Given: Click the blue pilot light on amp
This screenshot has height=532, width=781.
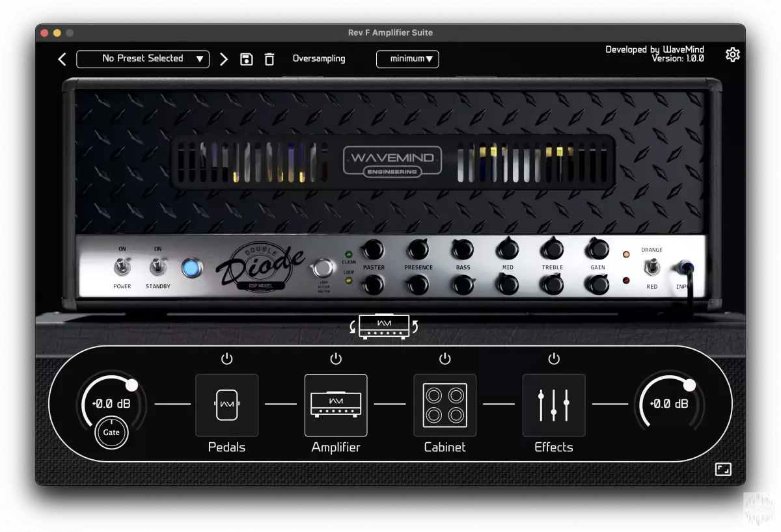Looking at the screenshot, I should [x=191, y=268].
